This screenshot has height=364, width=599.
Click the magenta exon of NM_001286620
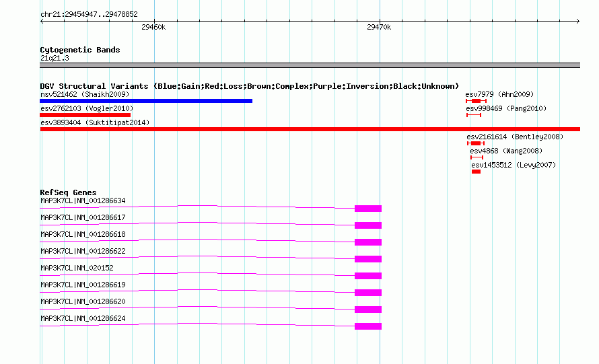(x=368, y=310)
